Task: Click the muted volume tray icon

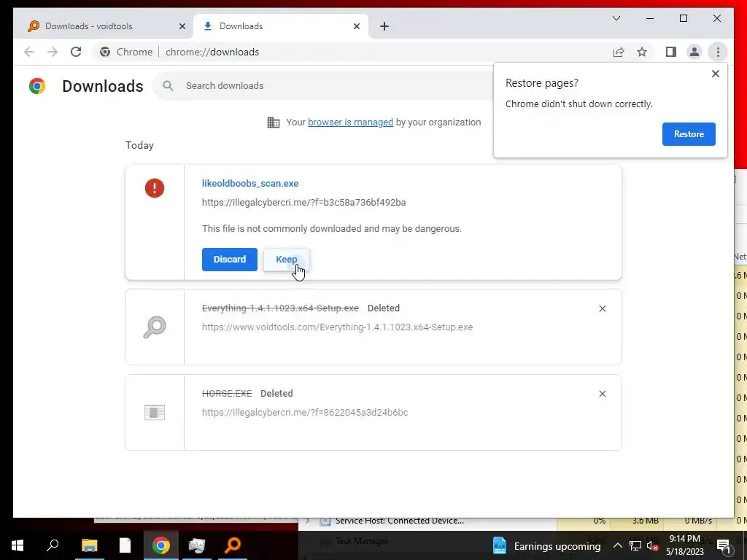Action: pos(652,545)
